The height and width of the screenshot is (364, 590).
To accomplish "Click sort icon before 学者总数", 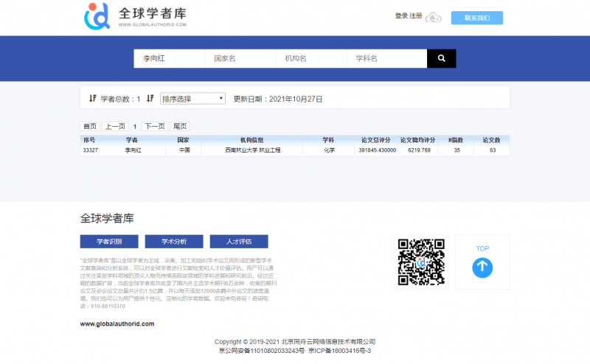I will (x=92, y=98).
